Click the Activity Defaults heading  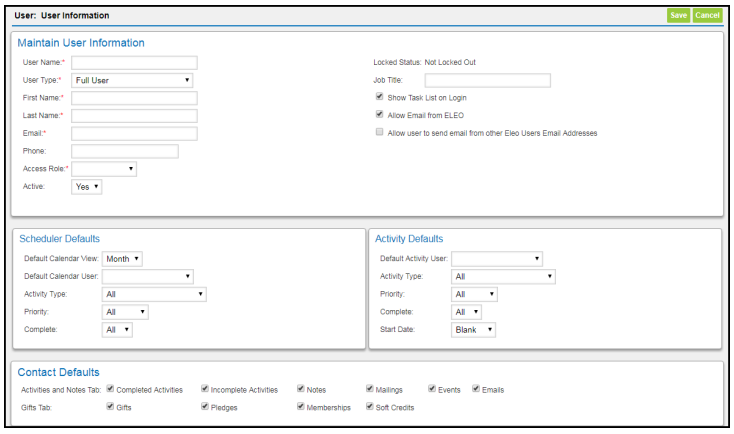pyautogui.click(x=409, y=239)
